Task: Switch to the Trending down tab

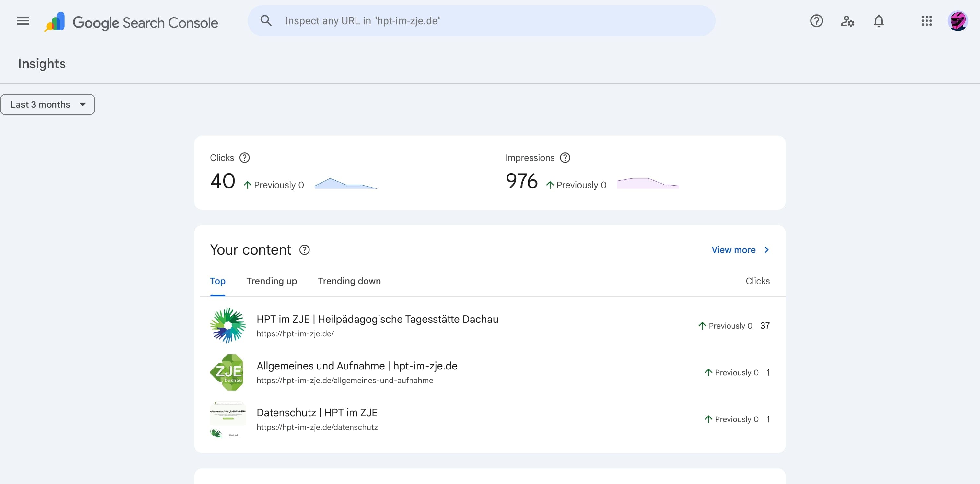Action: 349,281
